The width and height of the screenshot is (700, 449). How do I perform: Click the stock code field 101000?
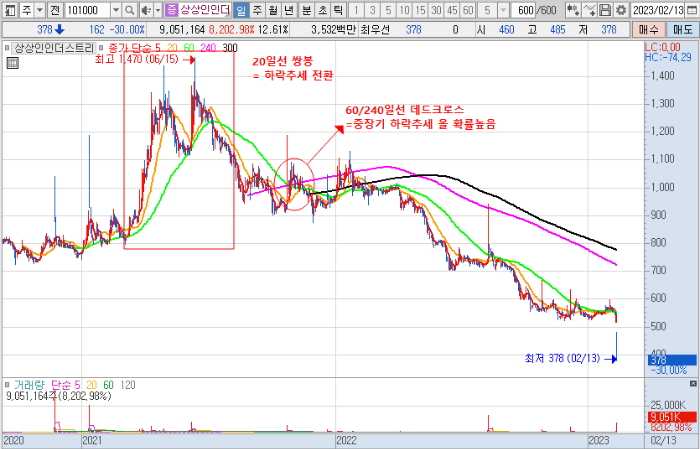coord(88,10)
